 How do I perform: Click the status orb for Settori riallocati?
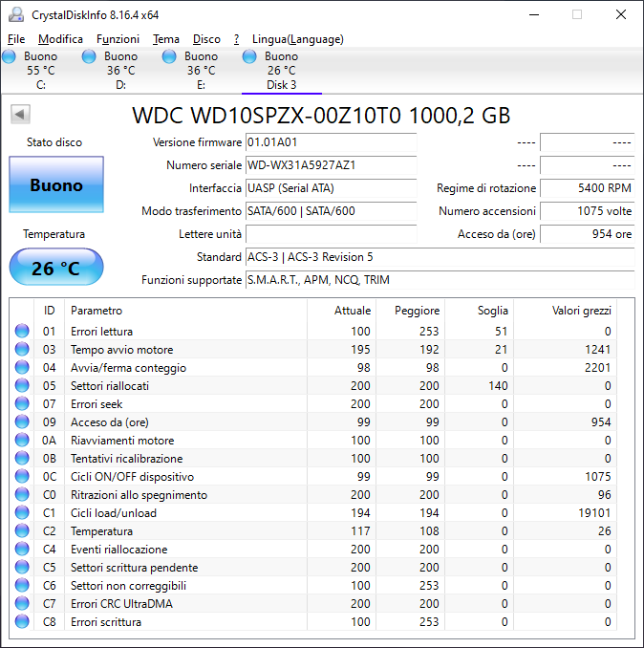tap(22, 385)
